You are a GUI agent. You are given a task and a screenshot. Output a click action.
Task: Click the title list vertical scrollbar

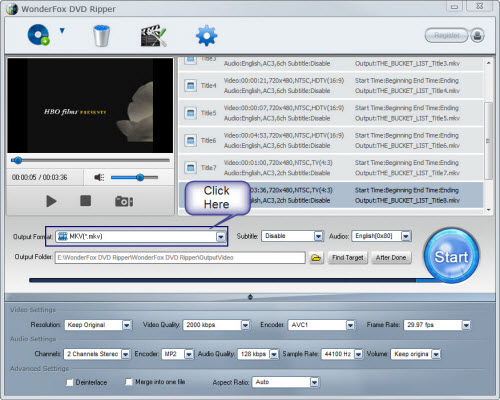coord(488,140)
